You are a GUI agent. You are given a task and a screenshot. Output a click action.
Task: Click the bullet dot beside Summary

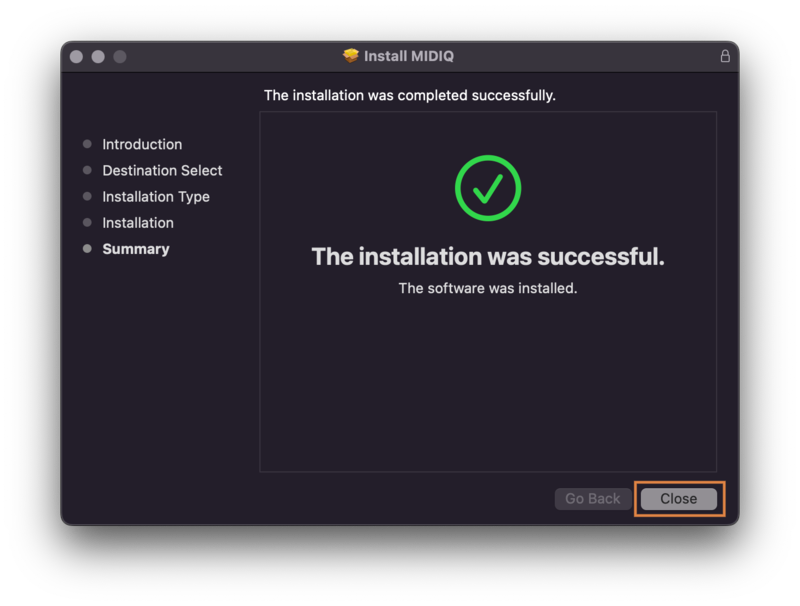click(87, 248)
